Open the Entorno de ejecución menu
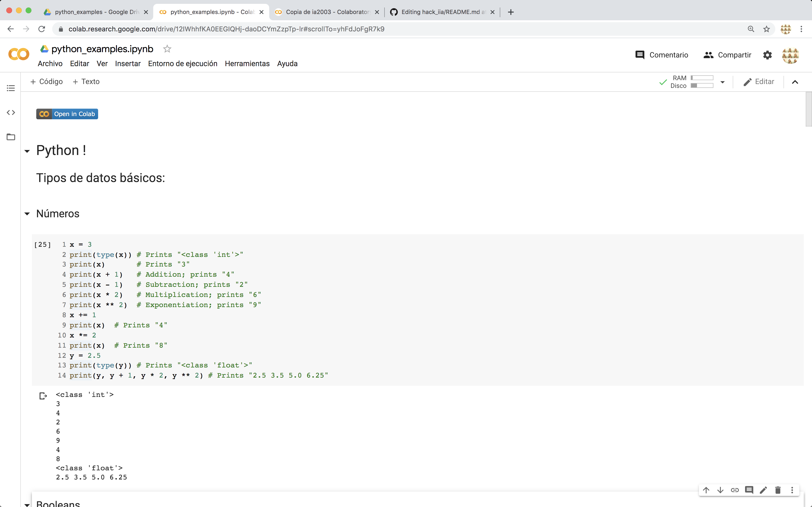Image resolution: width=812 pixels, height=507 pixels. point(182,64)
